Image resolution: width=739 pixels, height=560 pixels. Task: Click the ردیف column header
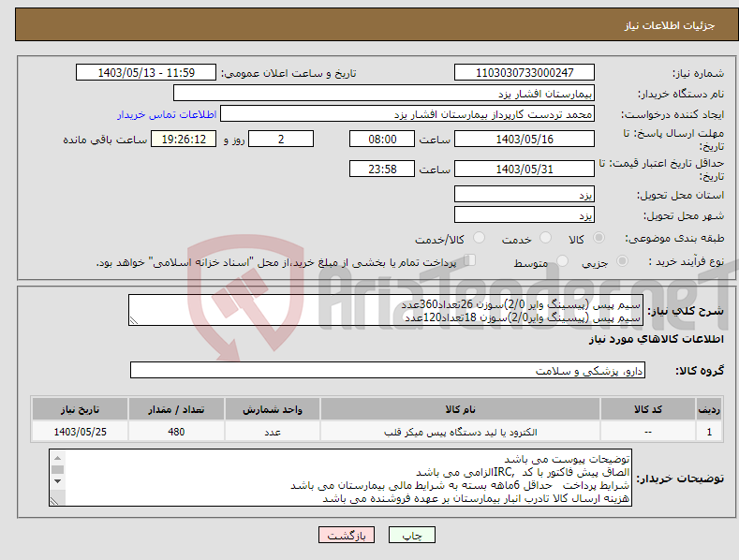(x=709, y=409)
